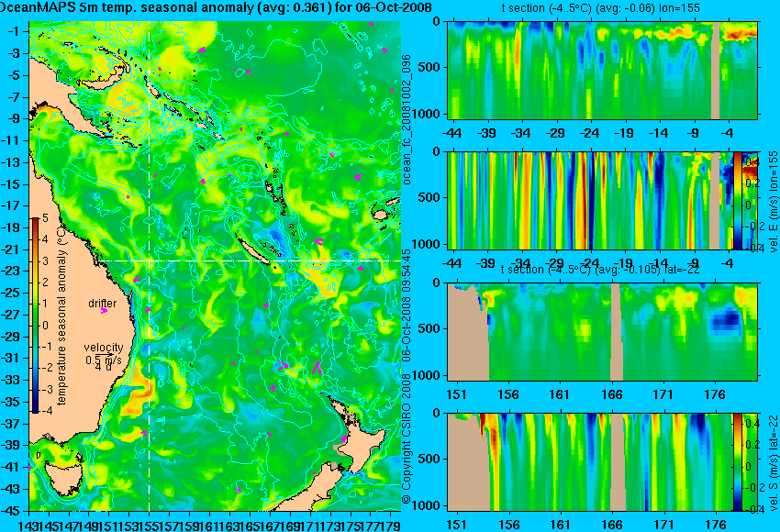Select the large magenta drifter arrow near New Caledonia

318,241
